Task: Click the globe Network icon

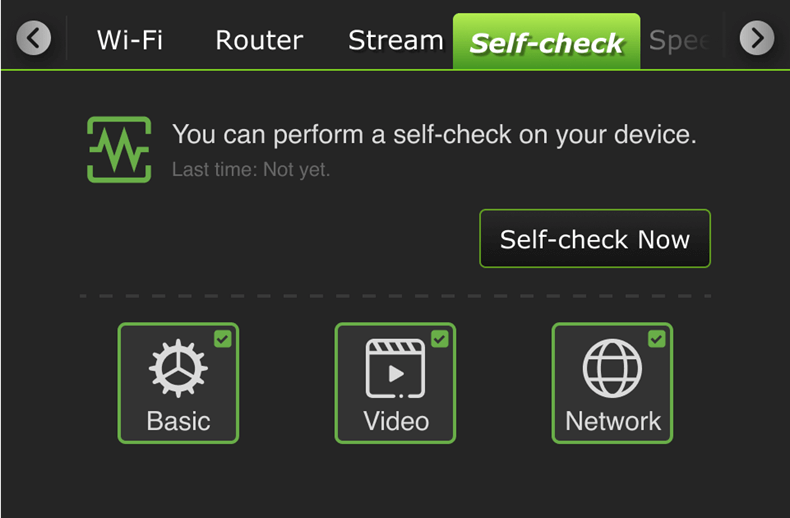Action: tap(612, 368)
